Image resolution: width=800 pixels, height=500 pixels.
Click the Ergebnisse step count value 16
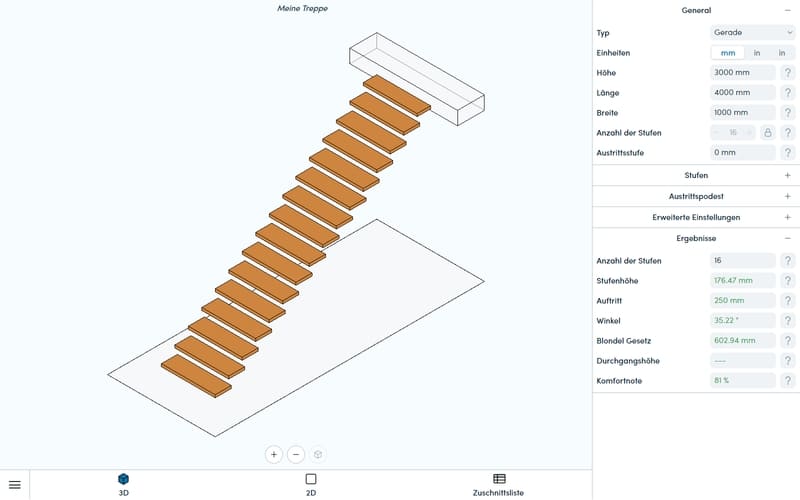pos(743,260)
